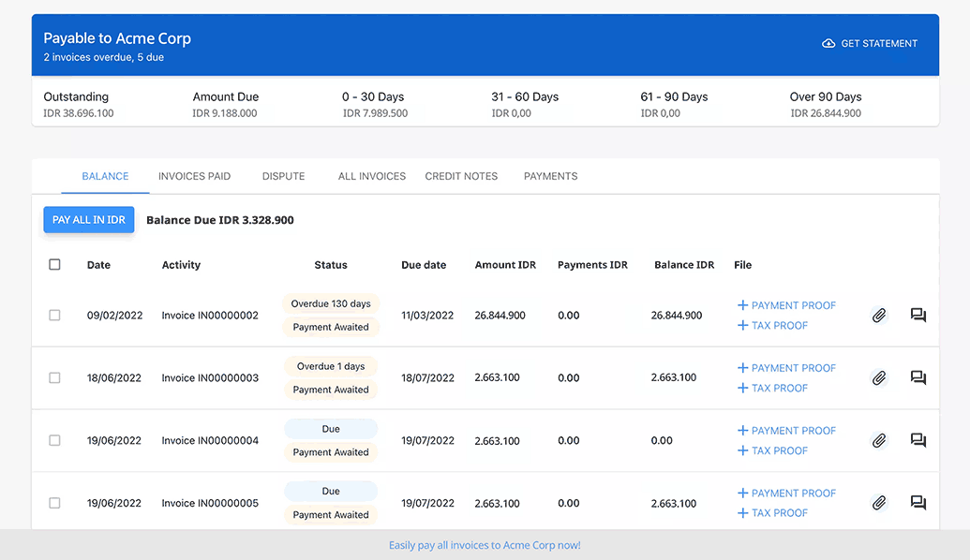Select the checkbox for Invoice IN00000005
This screenshot has width=970, height=560.
pyautogui.click(x=54, y=503)
